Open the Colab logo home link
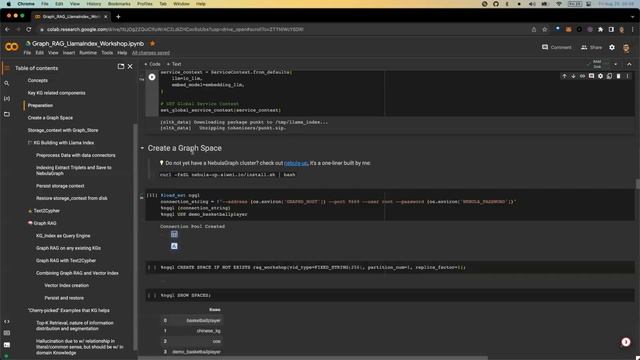640x360 pixels. tap(11, 47)
